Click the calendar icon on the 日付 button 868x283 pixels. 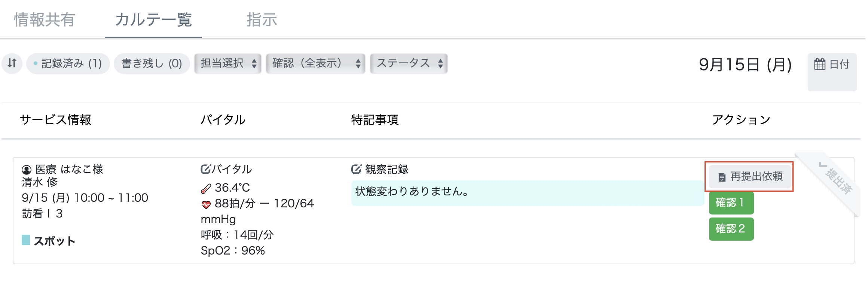tap(820, 63)
